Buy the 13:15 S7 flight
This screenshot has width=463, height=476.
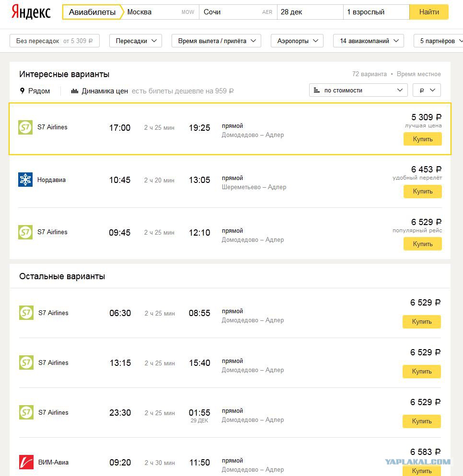coord(422,371)
